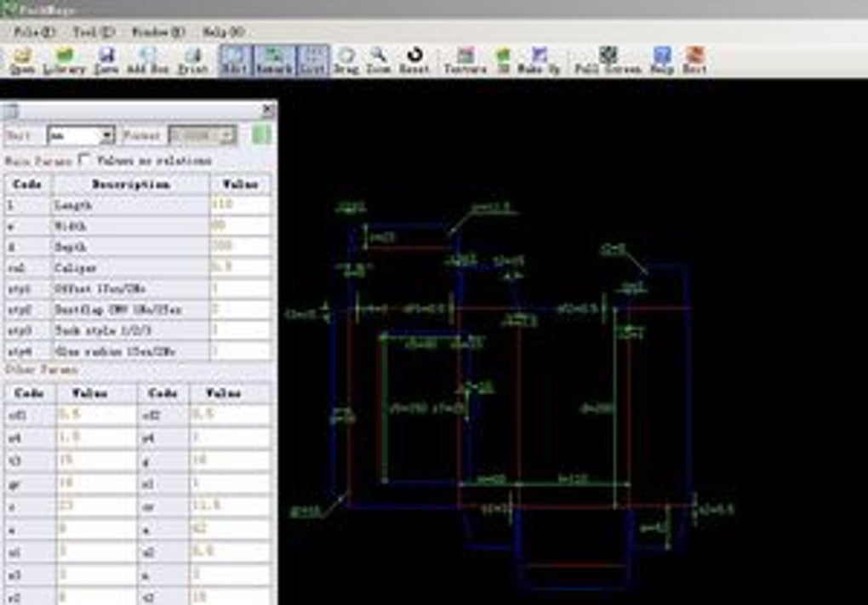Open the Texture tool

coord(465,60)
